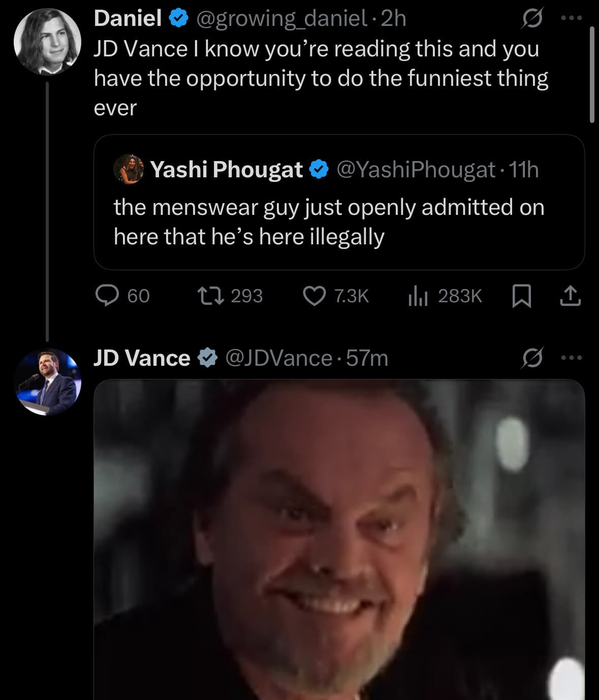Screen dimensions: 599x700
Task: Open three-dot menu on Daniel's tweet
Action: click(x=571, y=18)
